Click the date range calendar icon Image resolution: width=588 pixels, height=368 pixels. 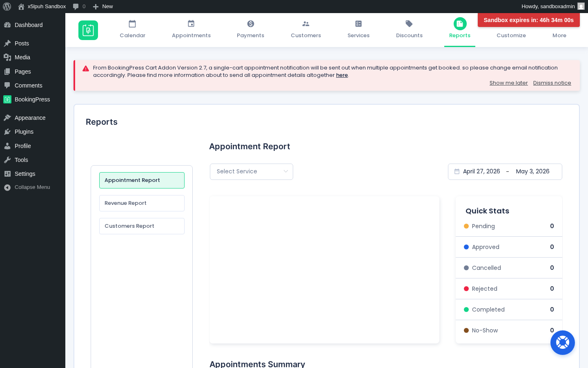tap(457, 171)
